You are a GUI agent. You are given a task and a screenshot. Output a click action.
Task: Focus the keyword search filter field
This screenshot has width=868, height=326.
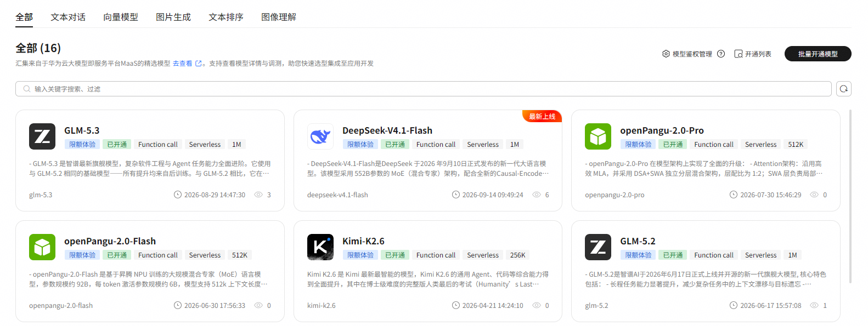(x=424, y=89)
